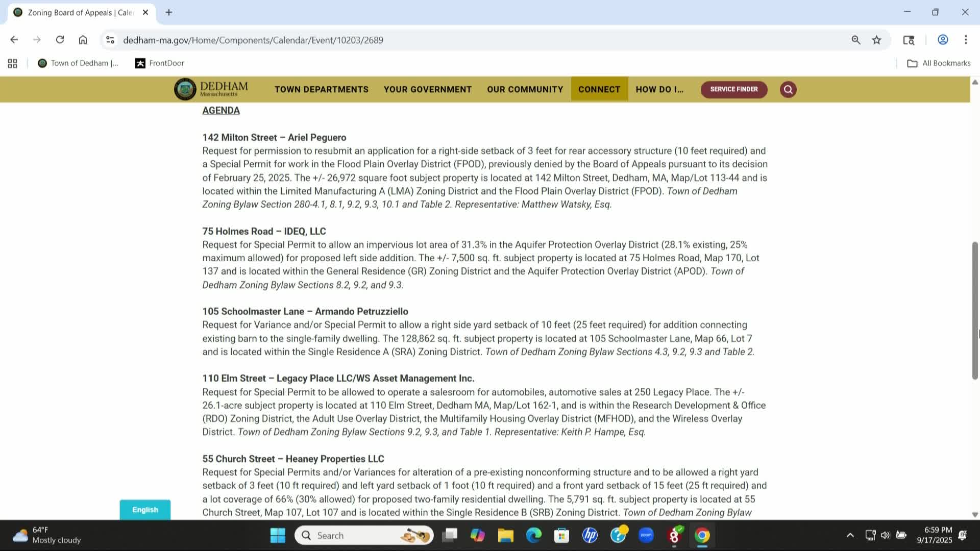Launch Zoom from the taskbar
The height and width of the screenshot is (551, 980).
tap(646, 535)
